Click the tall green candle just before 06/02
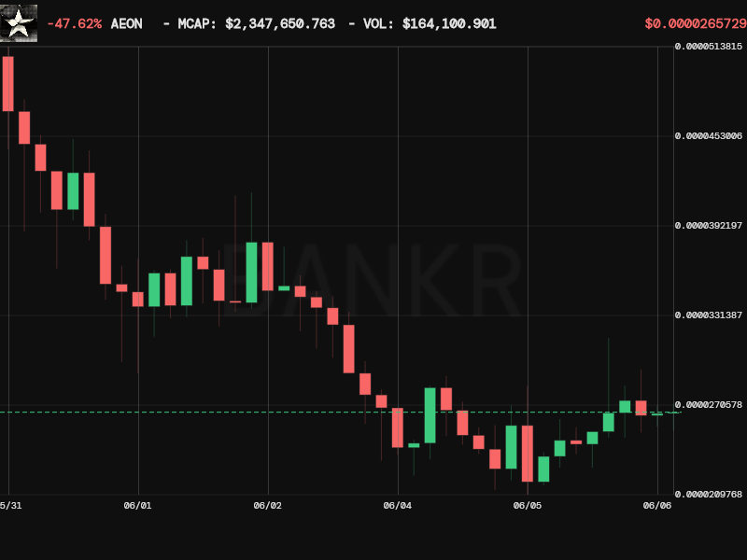This screenshot has height=560, width=747. (251, 273)
